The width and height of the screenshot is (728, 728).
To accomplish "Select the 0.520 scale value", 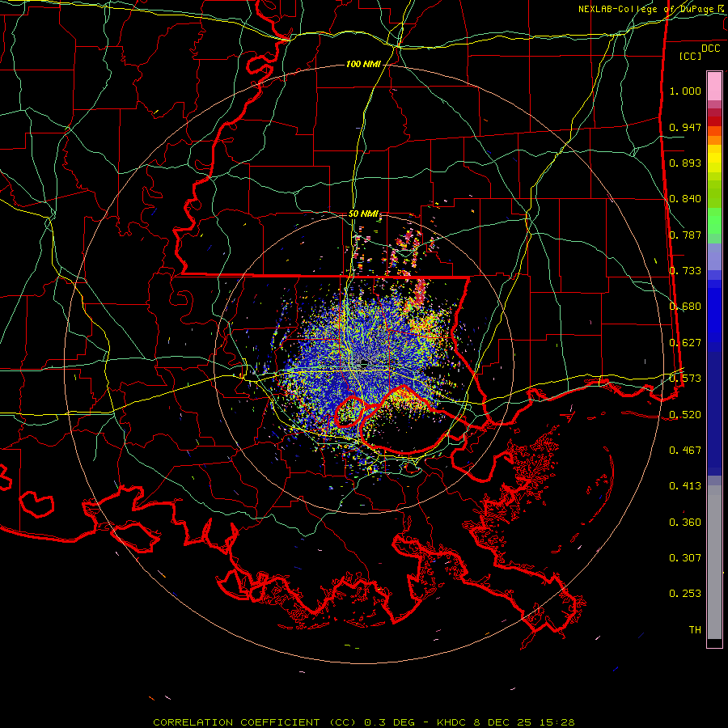I will (x=685, y=415).
